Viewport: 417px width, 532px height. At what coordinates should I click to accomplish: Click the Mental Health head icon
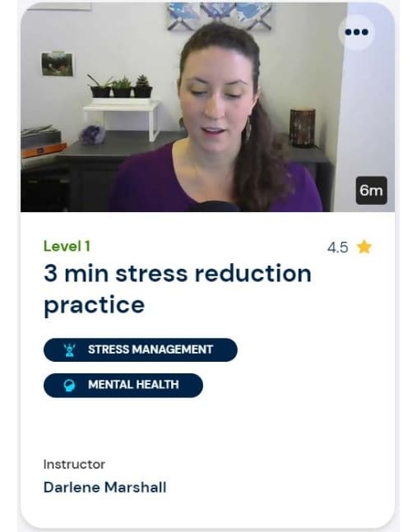click(x=70, y=386)
